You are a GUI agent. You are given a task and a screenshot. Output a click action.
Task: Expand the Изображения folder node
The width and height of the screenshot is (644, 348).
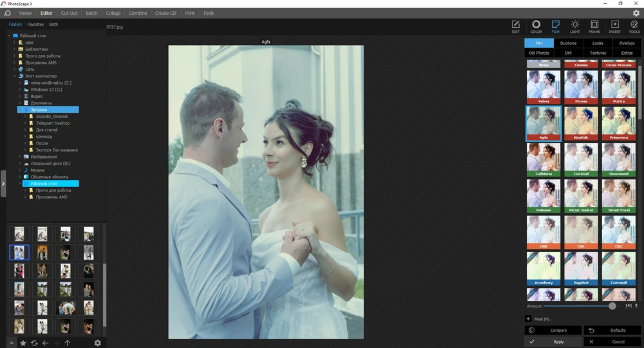(21, 157)
